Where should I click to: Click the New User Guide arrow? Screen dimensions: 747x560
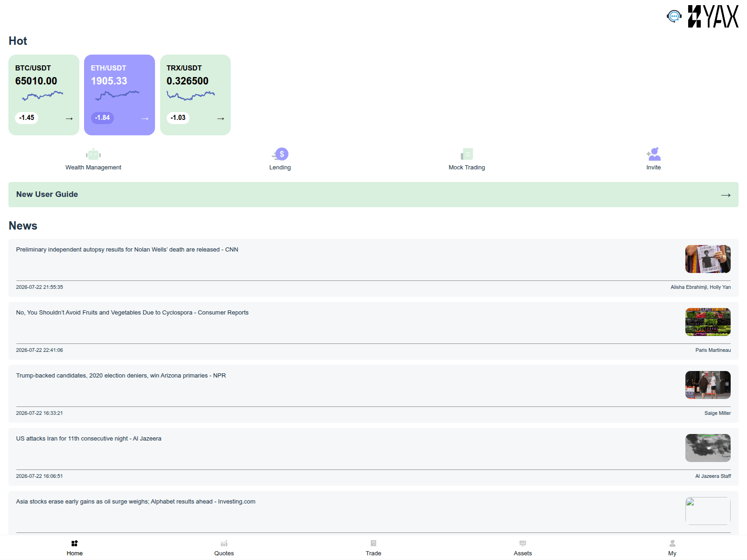click(x=726, y=195)
